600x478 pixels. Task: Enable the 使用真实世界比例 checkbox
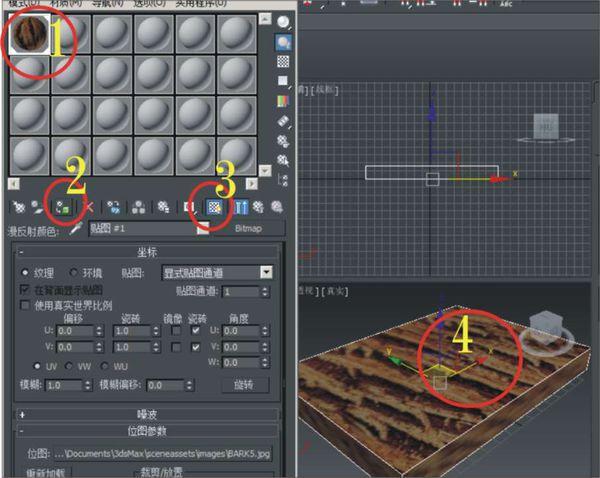point(25,305)
